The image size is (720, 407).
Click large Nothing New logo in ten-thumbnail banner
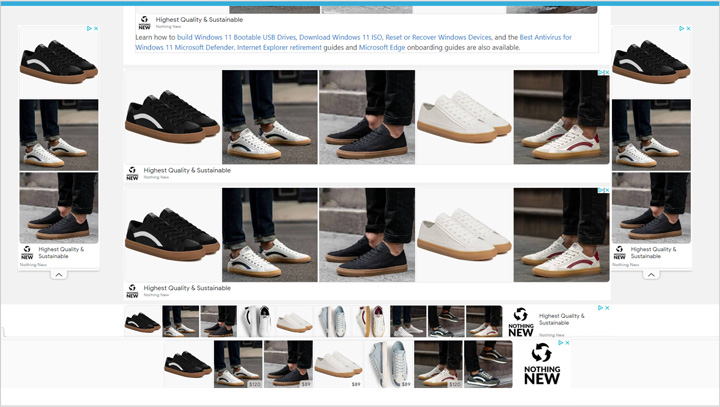coord(521,322)
